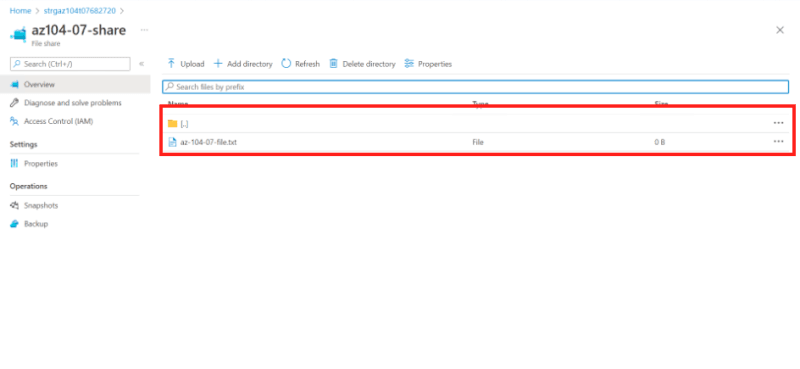The image size is (800, 369).
Task: Click the Diagnose and solve problems wrench icon
Action: click(14, 103)
